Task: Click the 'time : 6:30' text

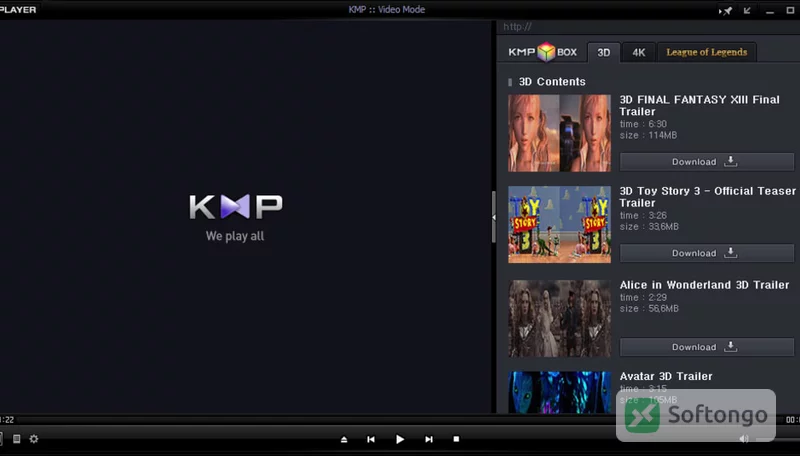Action: tap(643, 124)
